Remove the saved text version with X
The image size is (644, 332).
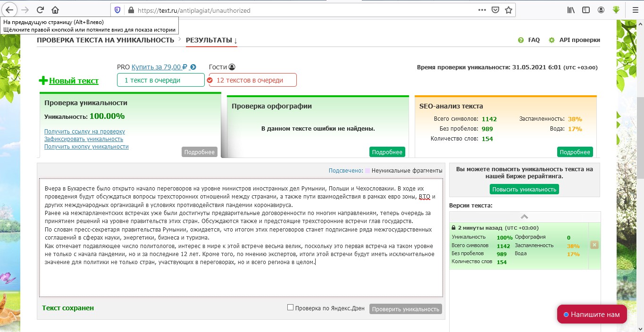pos(594,245)
